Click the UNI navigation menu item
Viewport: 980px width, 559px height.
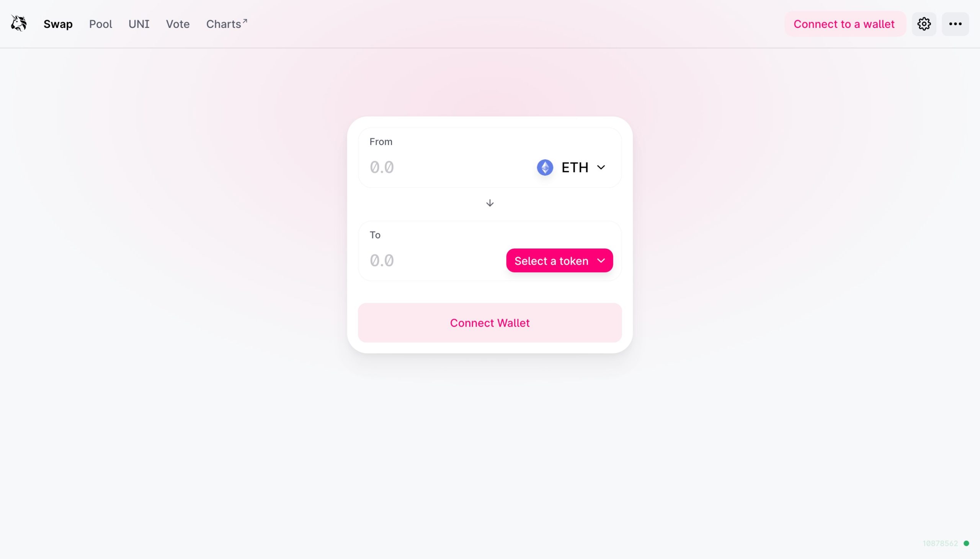139,24
